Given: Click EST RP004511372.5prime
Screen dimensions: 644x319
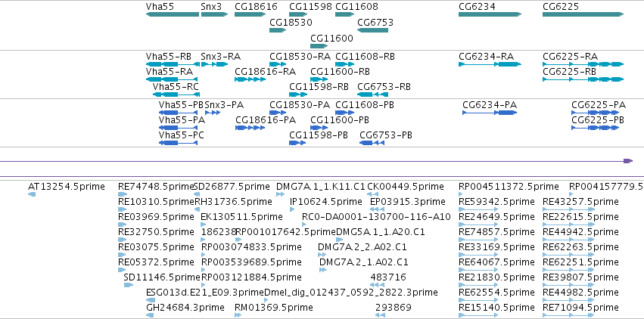Looking at the screenshot, I should pos(509,187).
